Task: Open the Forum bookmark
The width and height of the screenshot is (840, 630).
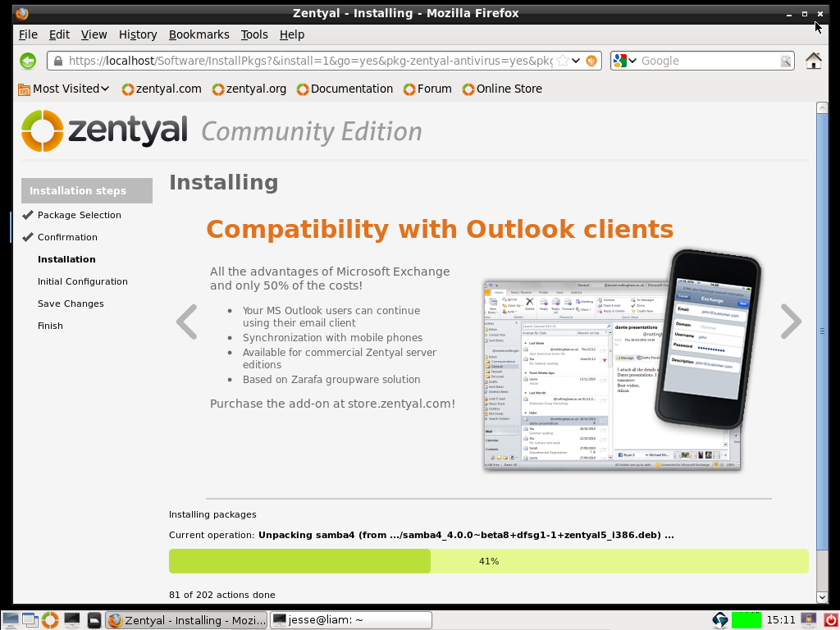Action: [x=427, y=89]
